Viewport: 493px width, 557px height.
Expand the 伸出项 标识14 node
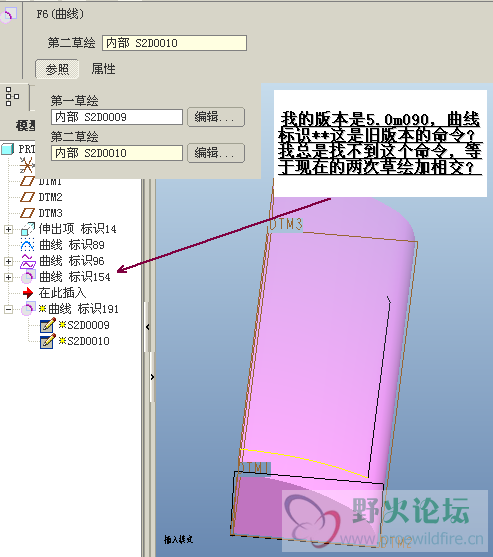(8, 229)
